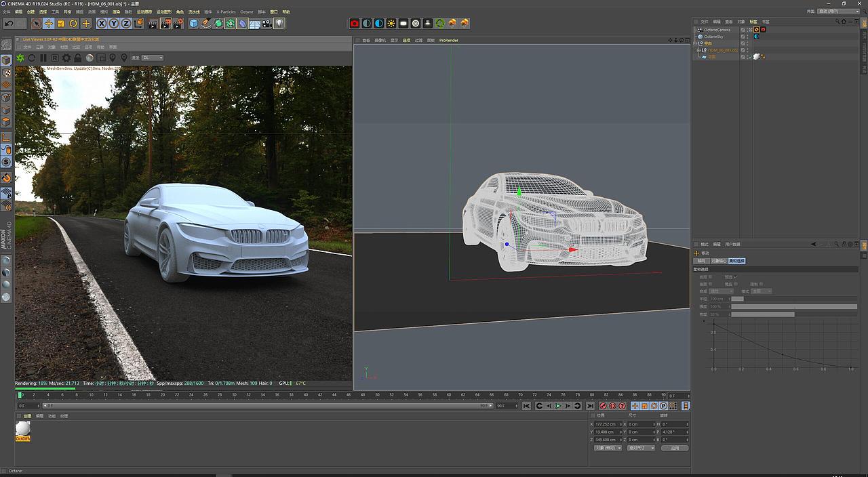Open the layout dropdown in the top right
The width and height of the screenshot is (868, 477).
pyautogui.click(x=839, y=11)
